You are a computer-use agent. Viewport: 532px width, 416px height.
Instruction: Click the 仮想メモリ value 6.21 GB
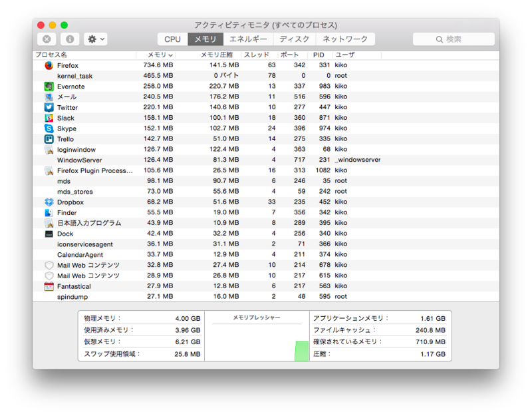188,342
